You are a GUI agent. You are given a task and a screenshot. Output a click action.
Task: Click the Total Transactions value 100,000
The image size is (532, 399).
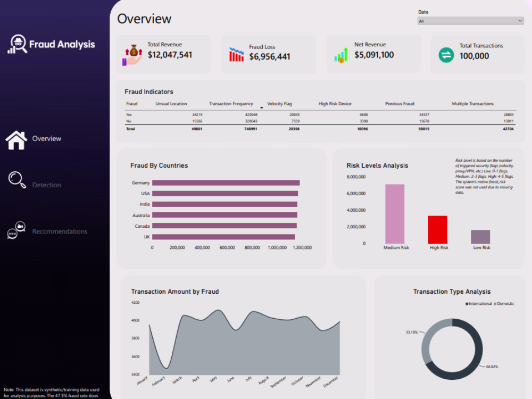(475, 56)
